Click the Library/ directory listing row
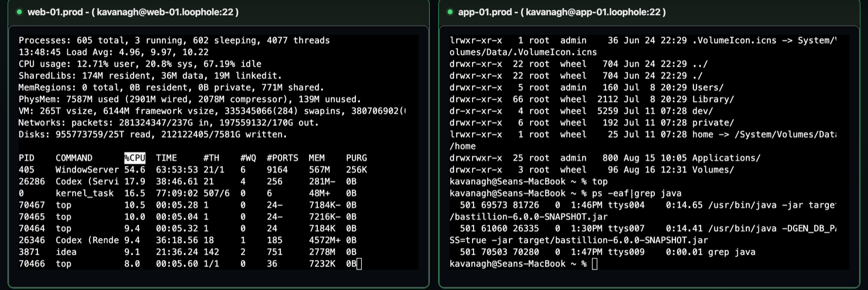This screenshot has height=290, width=868. tap(592, 99)
